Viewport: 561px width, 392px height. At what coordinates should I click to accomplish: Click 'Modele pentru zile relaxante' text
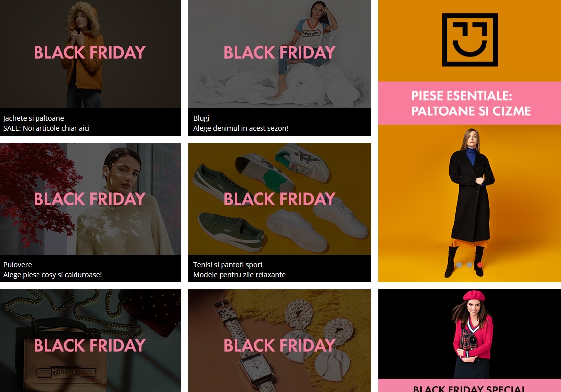[x=239, y=275]
